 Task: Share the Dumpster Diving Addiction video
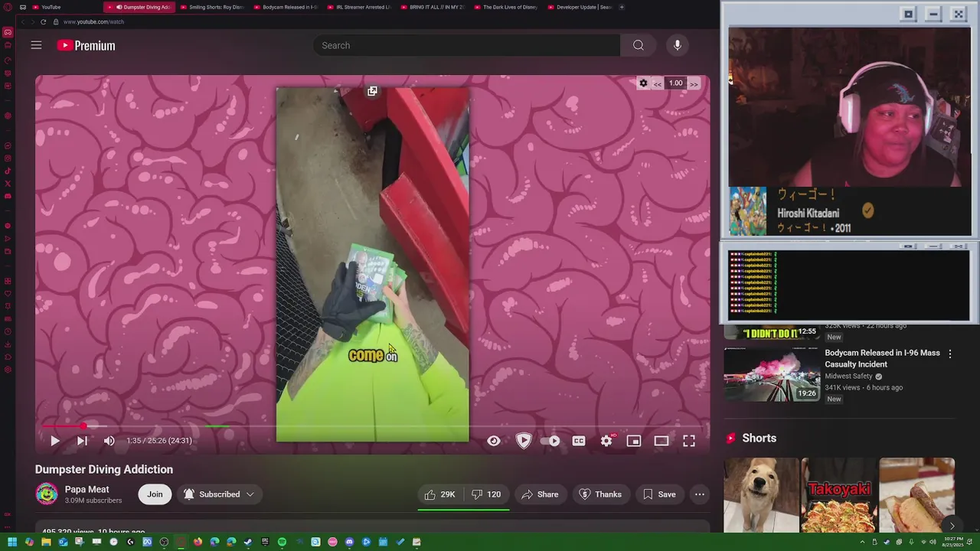[540, 494]
